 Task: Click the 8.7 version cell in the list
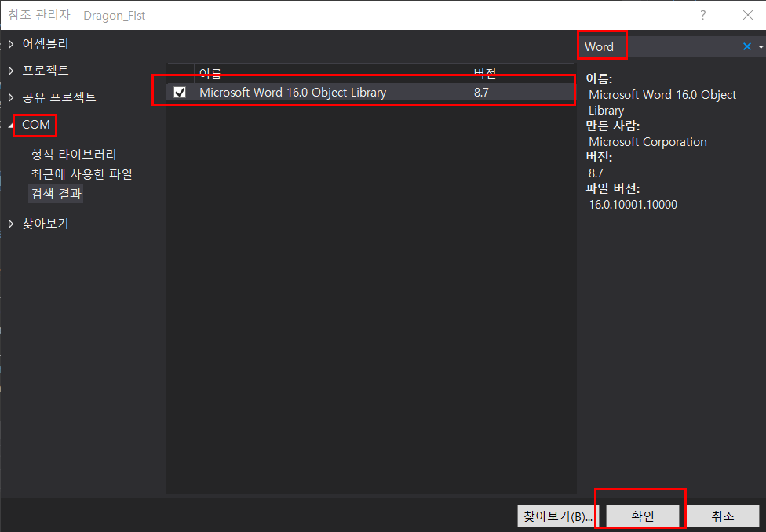[x=481, y=93]
